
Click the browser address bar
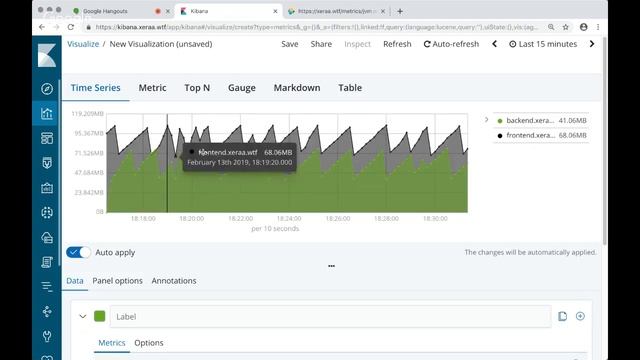click(x=316, y=27)
